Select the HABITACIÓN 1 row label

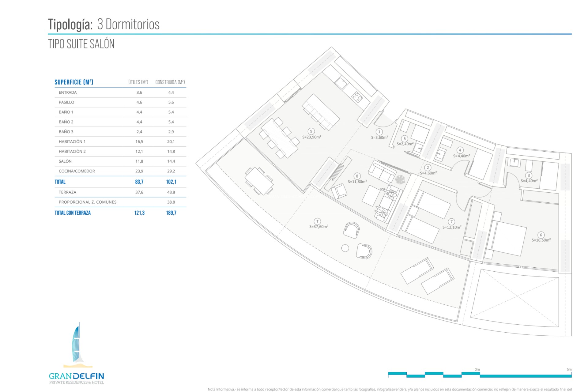coord(72,141)
